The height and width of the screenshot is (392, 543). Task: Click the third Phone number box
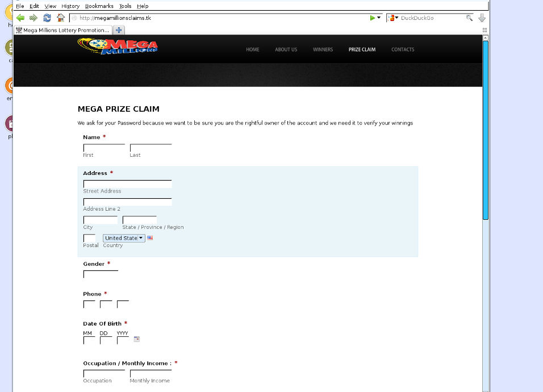[x=123, y=305]
